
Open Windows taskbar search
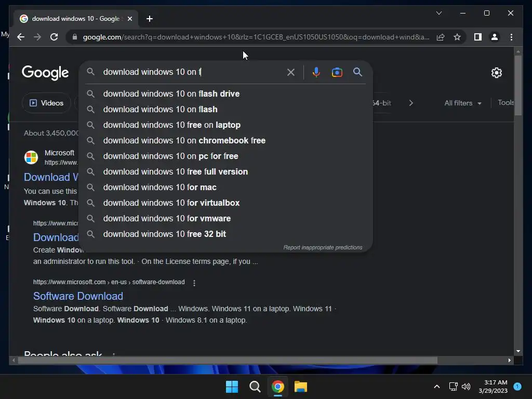pos(255,387)
